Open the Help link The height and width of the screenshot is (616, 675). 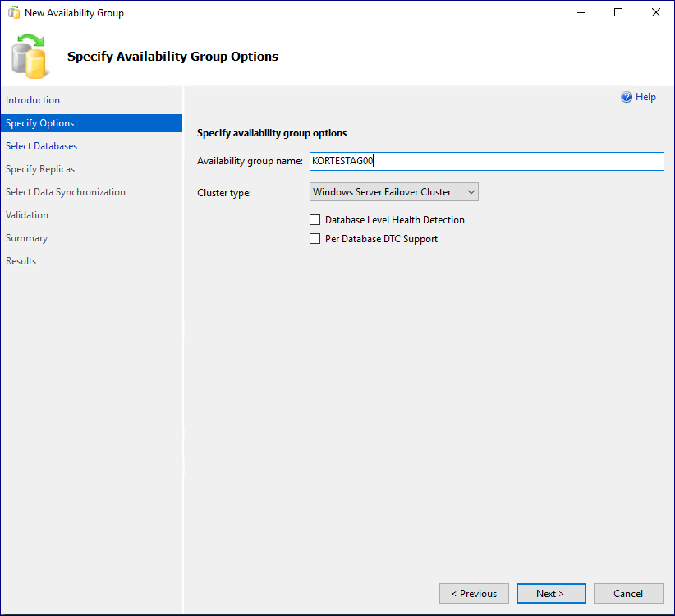645,97
